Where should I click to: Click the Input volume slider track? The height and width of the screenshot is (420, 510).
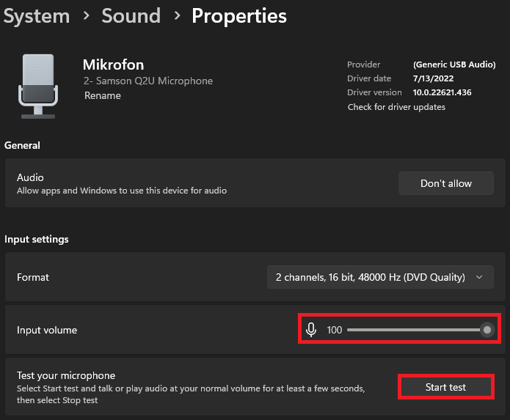(411, 330)
